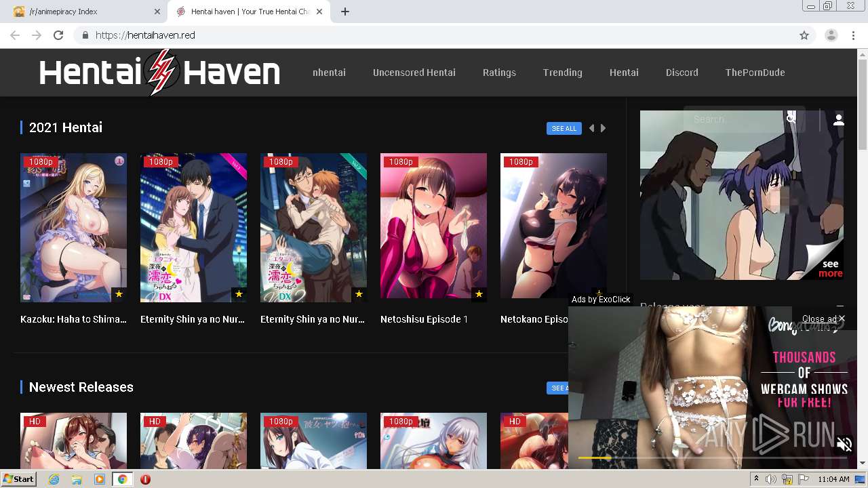Show previous items with the left carousel arrow

[x=591, y=128]
